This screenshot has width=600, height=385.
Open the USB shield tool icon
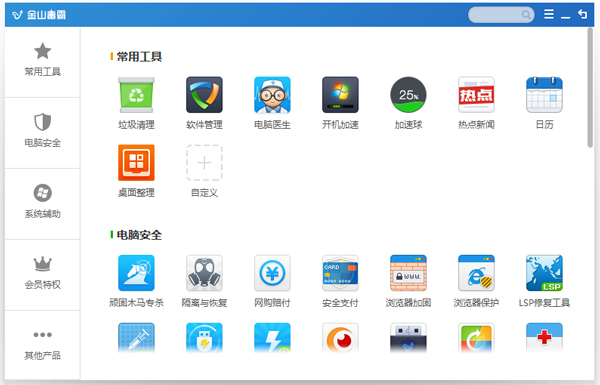(204, 338)
